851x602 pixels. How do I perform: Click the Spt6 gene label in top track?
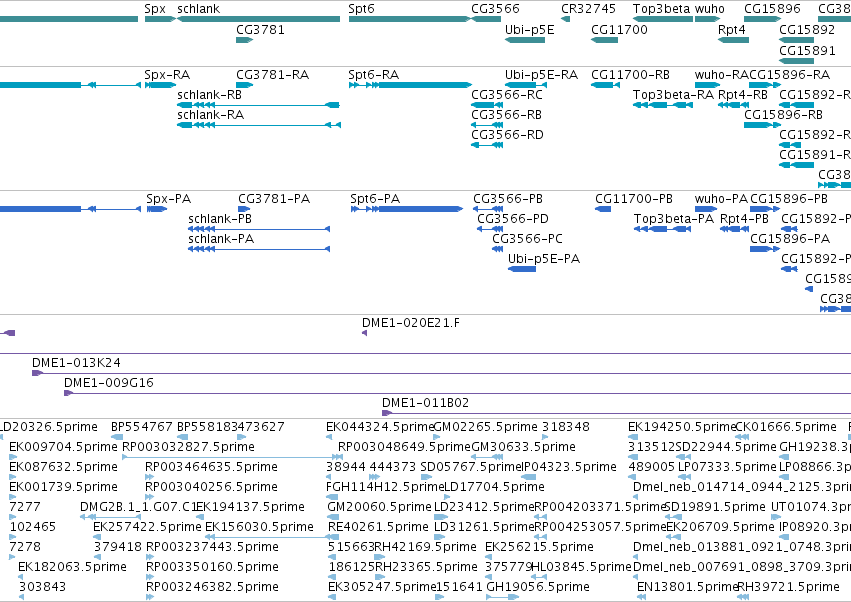click(x=361, y=9)
